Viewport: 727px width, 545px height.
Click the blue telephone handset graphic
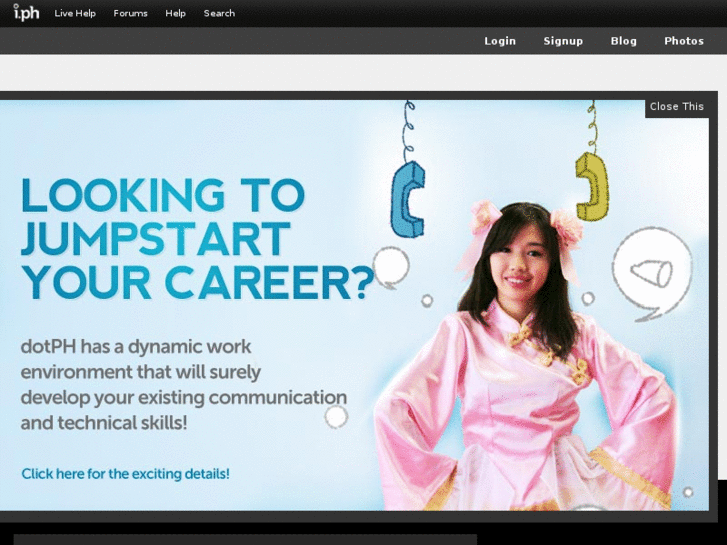tap(408, 199)
